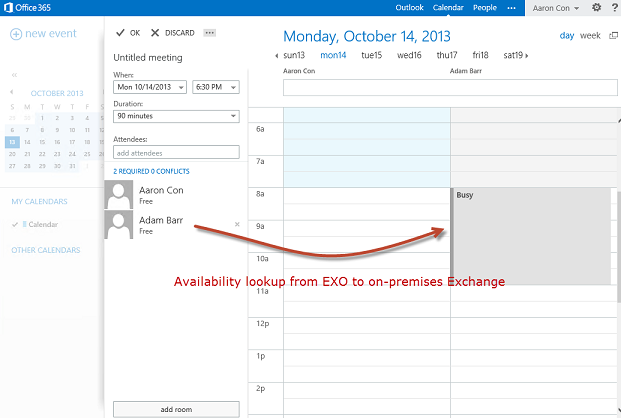Screen dimensions: 621x418
Task: Open calendar in pop-out window
Action: (613, 36)
